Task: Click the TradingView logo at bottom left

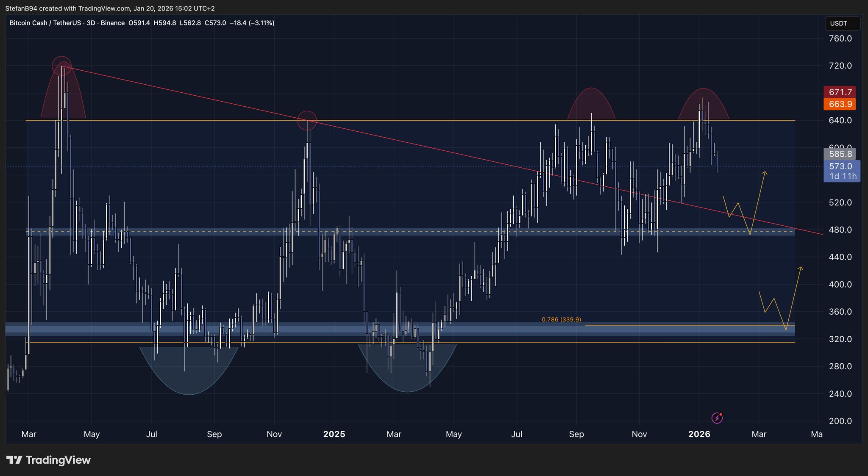Action: point(49,460)
